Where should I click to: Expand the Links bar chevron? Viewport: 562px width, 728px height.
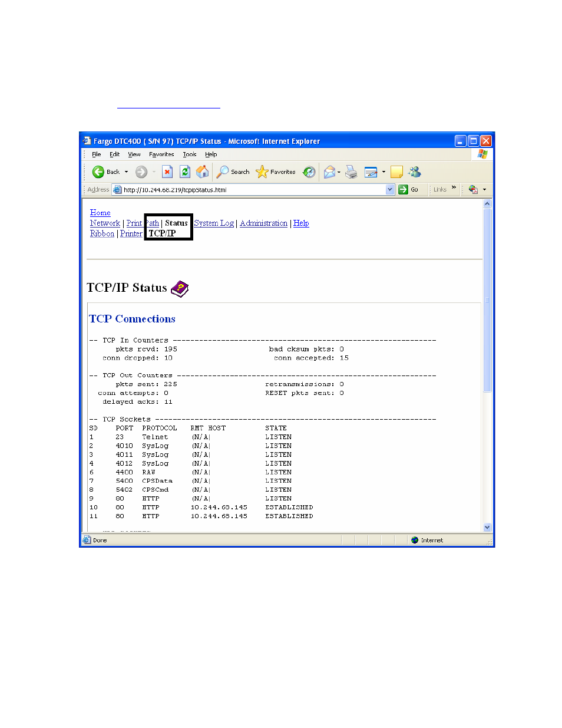coord(454,187)
